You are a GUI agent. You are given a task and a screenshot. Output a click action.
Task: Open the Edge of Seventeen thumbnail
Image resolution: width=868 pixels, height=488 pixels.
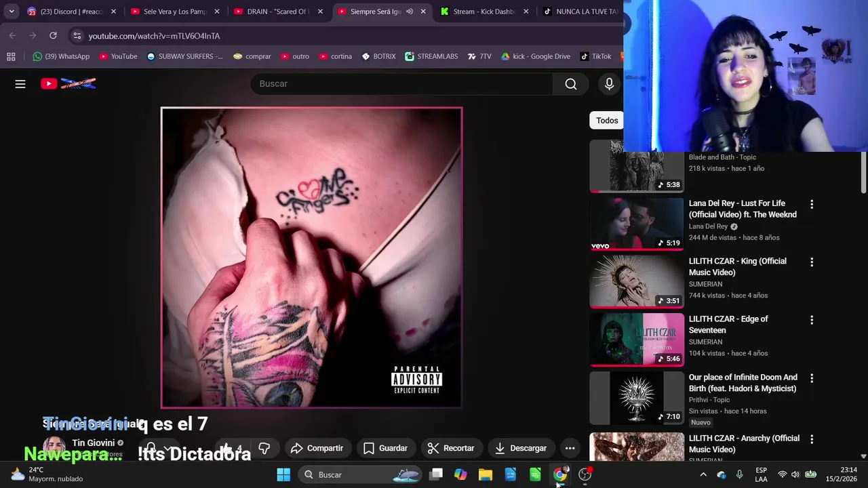pyautogui.click(x=637, y=340)
